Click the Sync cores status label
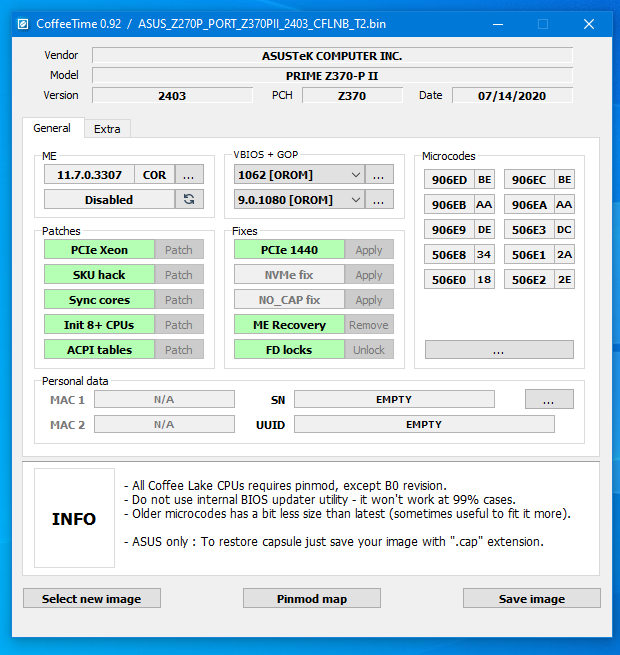Image resolution: width=620 pixels, height=655 pixels. click(99, 300)
